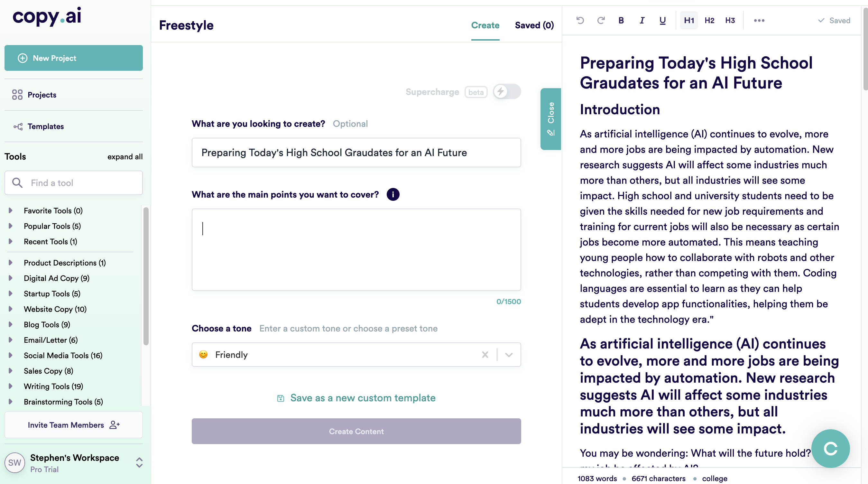The width and height of the screenshot is (868, 484).
Task: Open the chat bubble at bottom right
Action: 830,448
